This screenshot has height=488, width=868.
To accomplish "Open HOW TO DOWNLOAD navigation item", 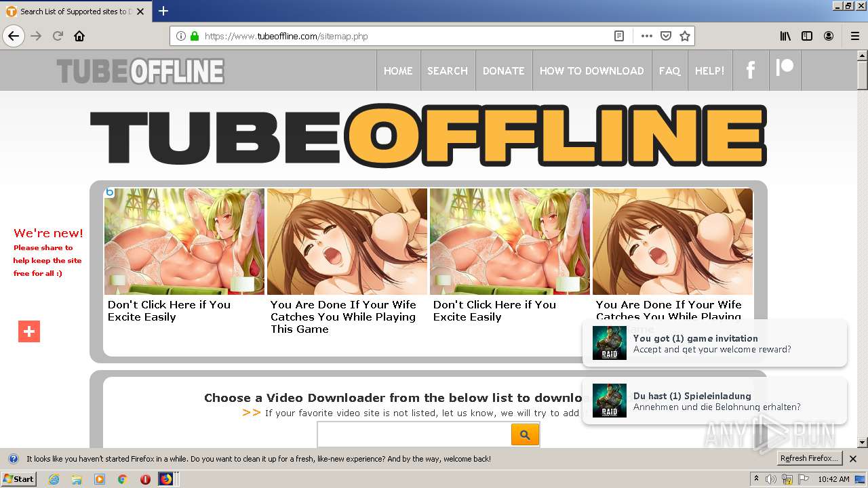I will pos(592,70).
